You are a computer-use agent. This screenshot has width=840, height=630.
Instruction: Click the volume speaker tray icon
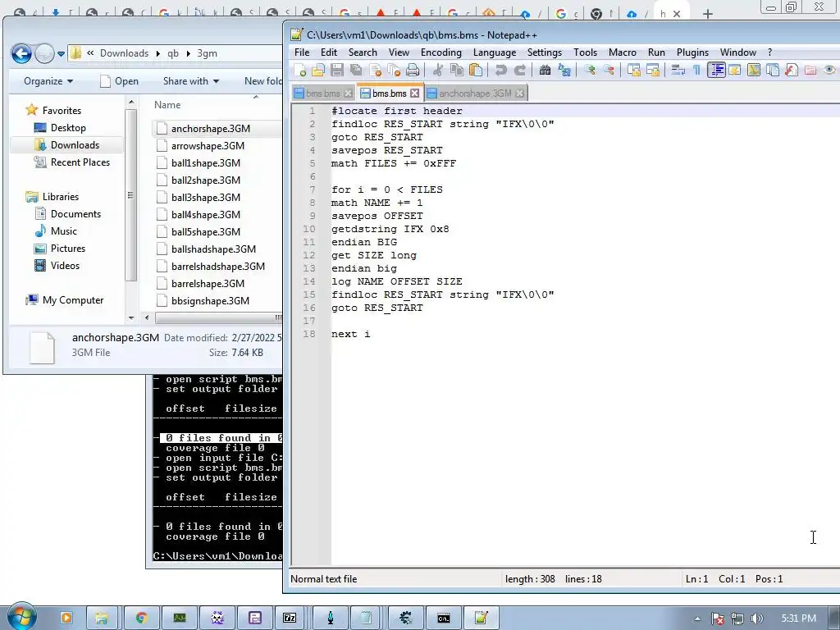(757, 619)
